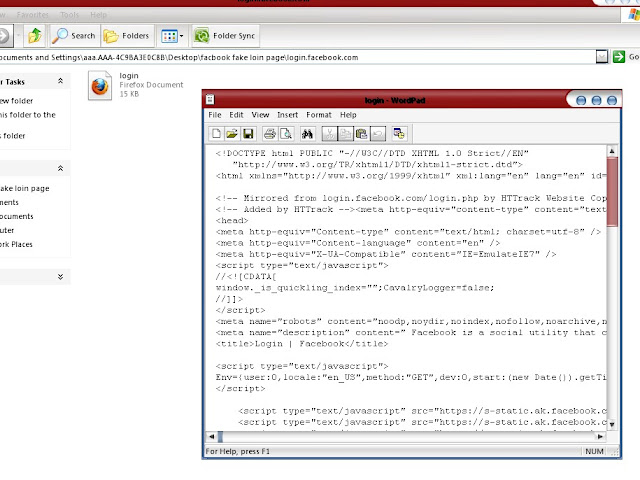The width and height of the screenshot is (640, 480).
Task: Click the Forward arrow in Explorer
Action: tap(4, 36)
